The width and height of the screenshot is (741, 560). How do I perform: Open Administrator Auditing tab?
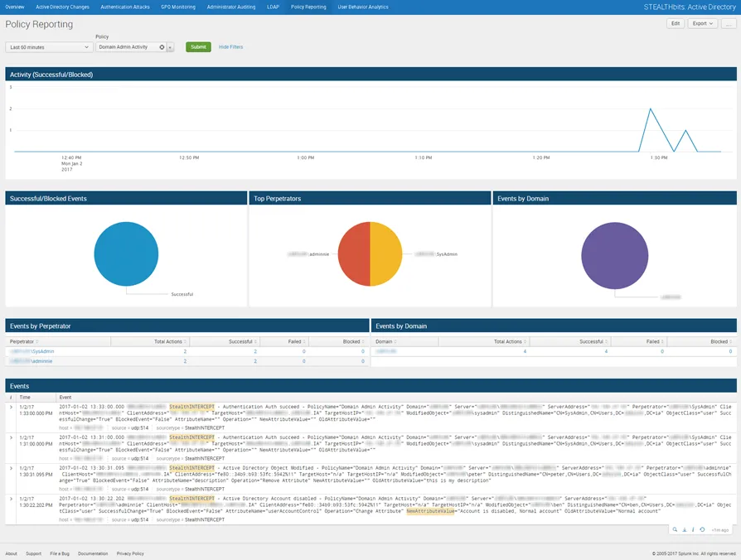tap(231, 7)
